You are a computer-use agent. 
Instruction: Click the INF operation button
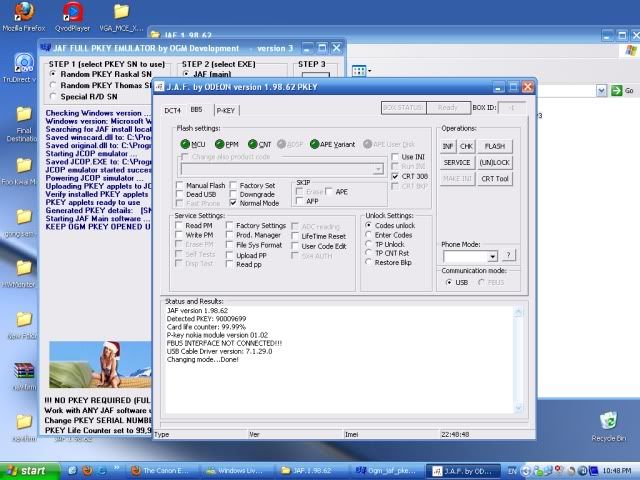[x=448, y=146]
